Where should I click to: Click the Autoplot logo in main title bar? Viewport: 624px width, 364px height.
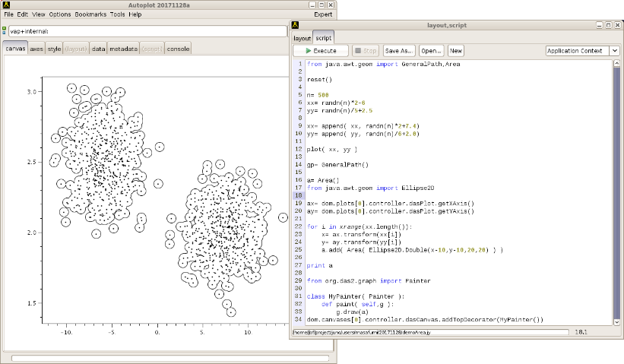(7, 5)
